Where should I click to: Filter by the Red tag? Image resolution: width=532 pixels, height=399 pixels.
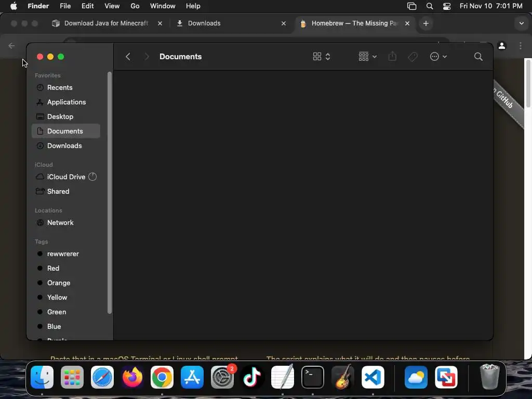(66, 269)
